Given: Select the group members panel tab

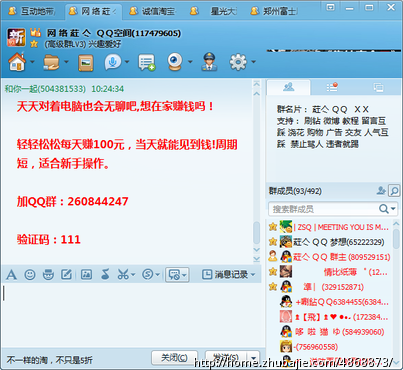Looking at the screenshot, I should (x=289, y=87).
